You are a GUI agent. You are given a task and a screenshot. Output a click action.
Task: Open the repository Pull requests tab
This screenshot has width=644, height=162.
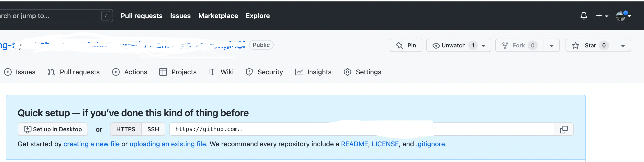click(73, 72)
